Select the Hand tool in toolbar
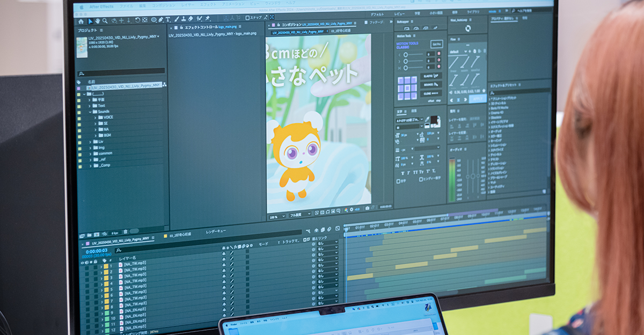Image resolution: width=644 pixels, height=335 pixels. [98, 21]
